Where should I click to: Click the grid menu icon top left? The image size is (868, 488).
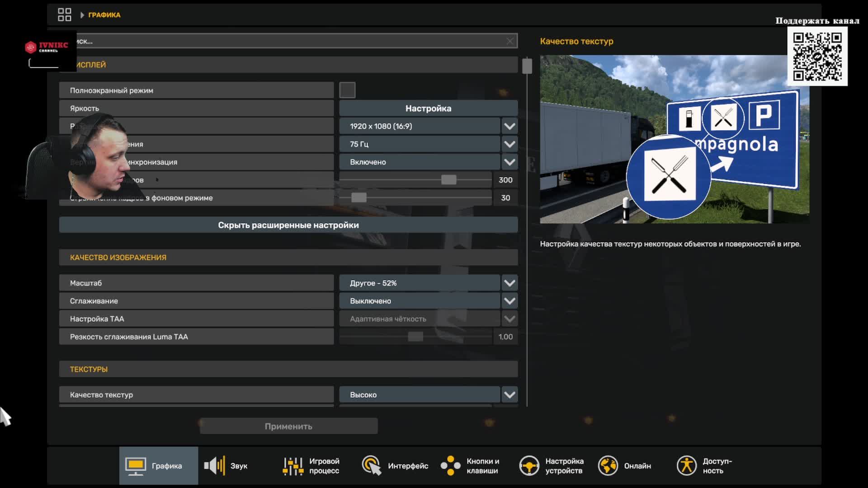[65, 14]
